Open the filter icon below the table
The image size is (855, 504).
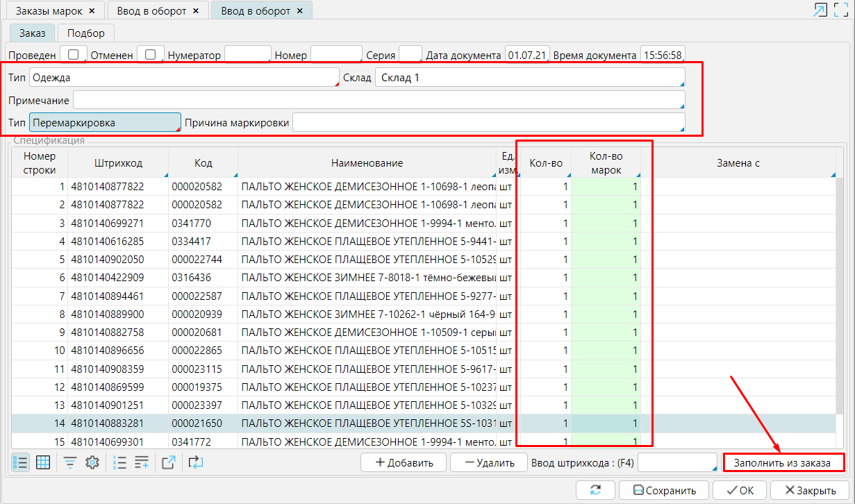pos(70,463)
